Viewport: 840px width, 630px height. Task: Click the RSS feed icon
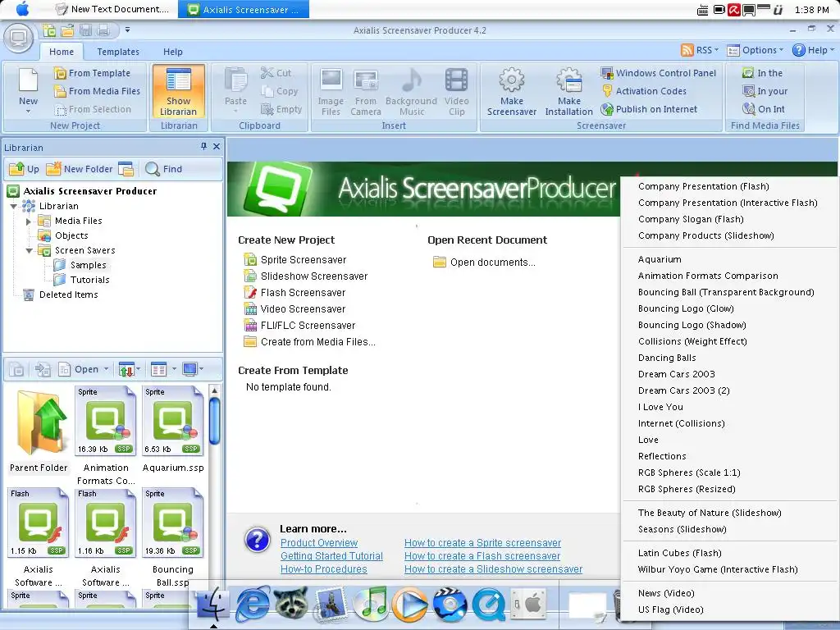click(x=687, y=50)
